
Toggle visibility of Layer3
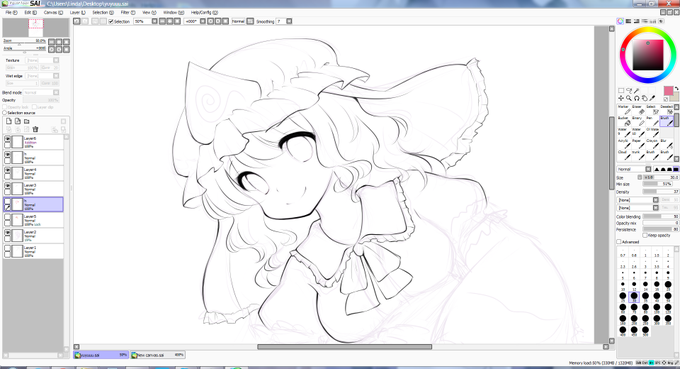[x=7, y=186]
